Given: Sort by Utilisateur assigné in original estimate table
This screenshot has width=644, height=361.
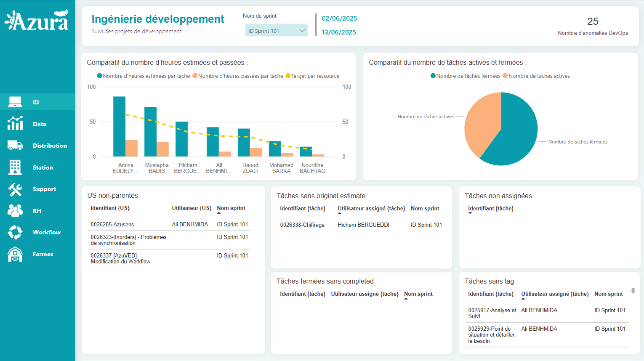Looking at the screenshot, I should point(371,209).
